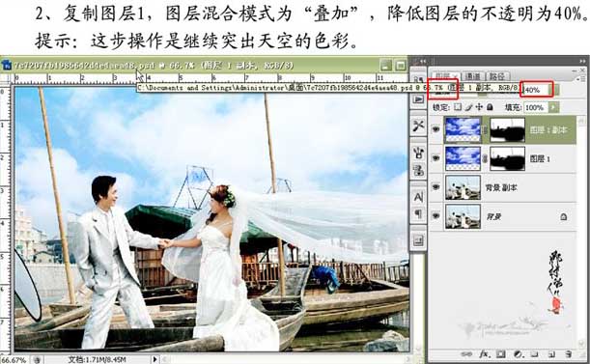Viewport: 590px width, 364px height.
Task: Open the fill slider arrow next to 100%
Action: pyautogui.click(x=553, y=108)
